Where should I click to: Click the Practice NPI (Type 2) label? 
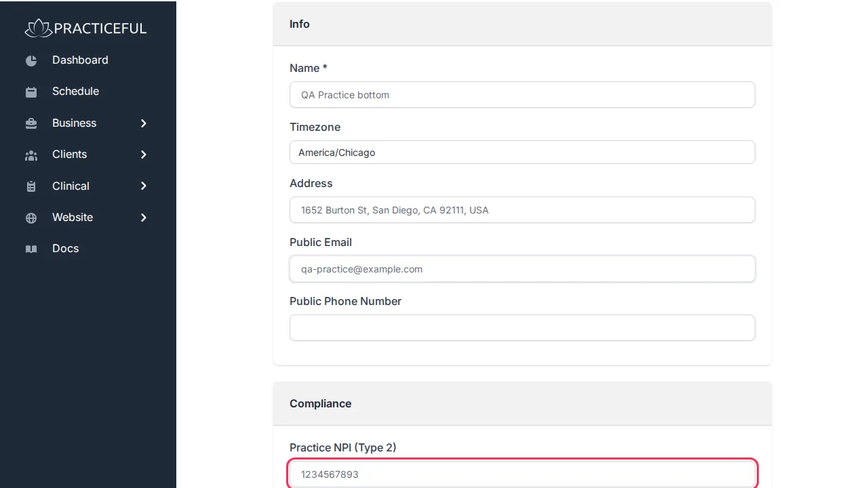point(343,447)
